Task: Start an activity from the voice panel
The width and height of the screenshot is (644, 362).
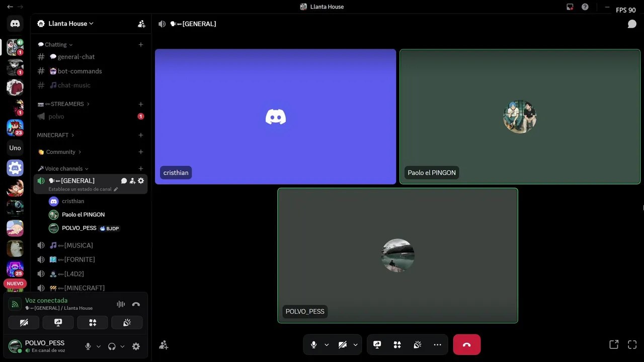Action: tap(93, 323)
